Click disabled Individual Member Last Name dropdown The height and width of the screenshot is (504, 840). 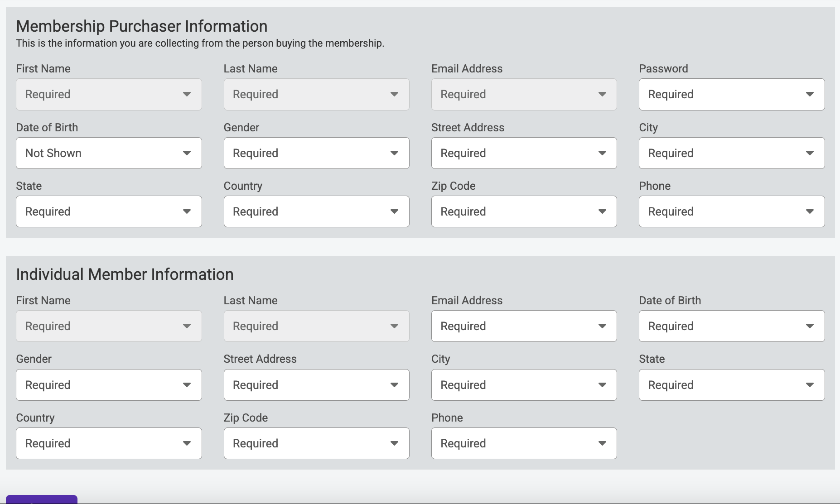pos(316,326)
